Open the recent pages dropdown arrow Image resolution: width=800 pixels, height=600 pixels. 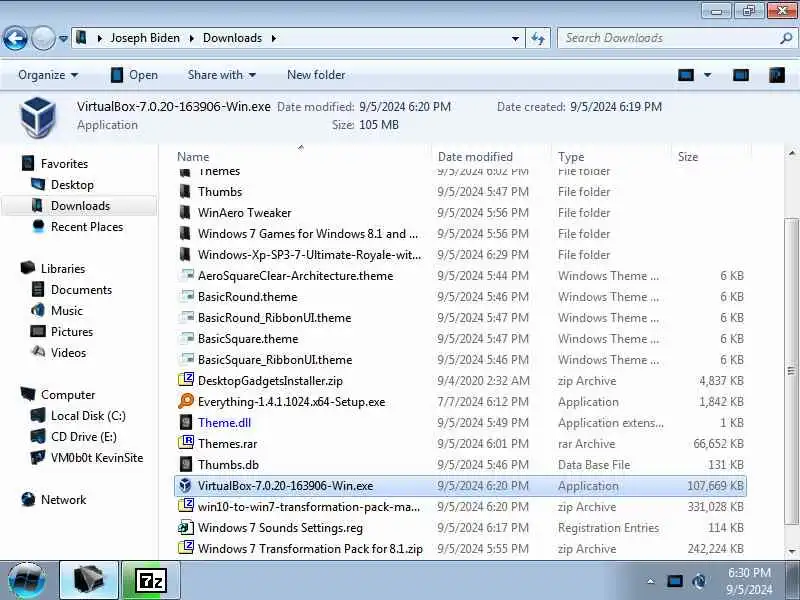63,38
